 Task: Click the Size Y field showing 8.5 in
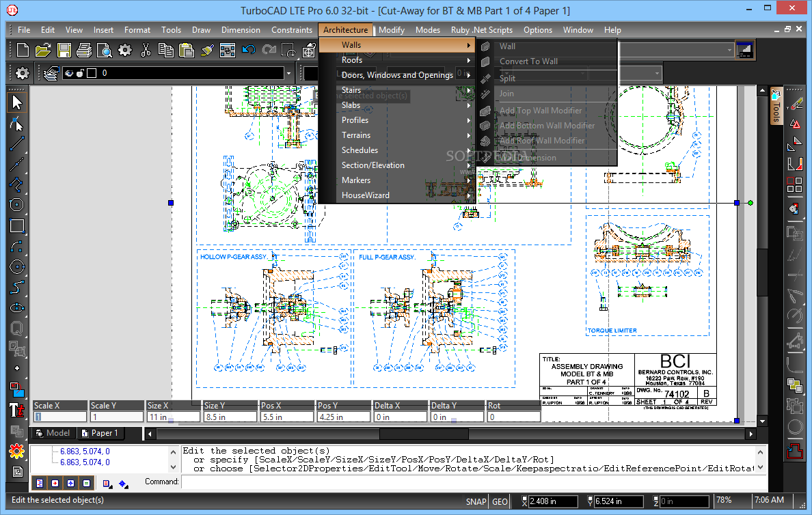[230, 417]
